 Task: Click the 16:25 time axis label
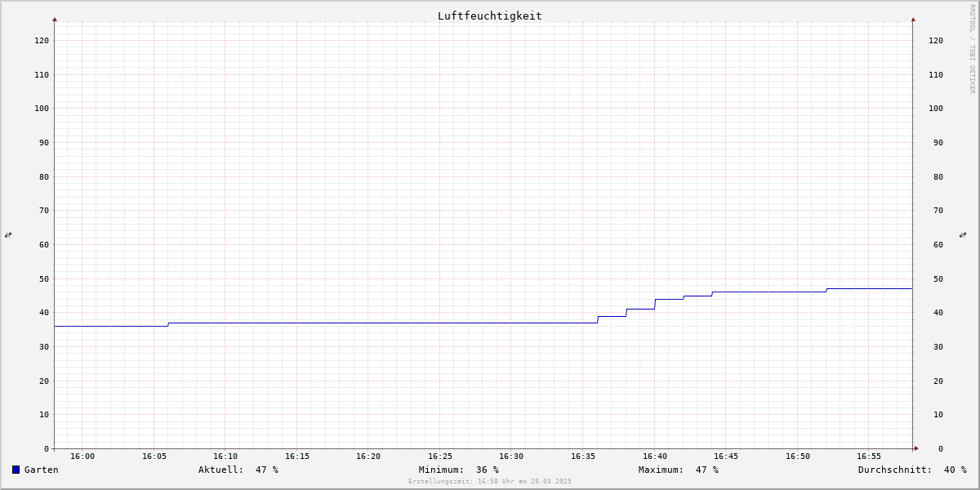[x=440, y=457]
